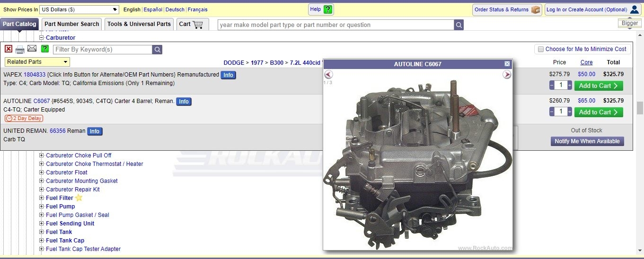Add AUTOLINE C6067 to cart

(x=599, y=112)
